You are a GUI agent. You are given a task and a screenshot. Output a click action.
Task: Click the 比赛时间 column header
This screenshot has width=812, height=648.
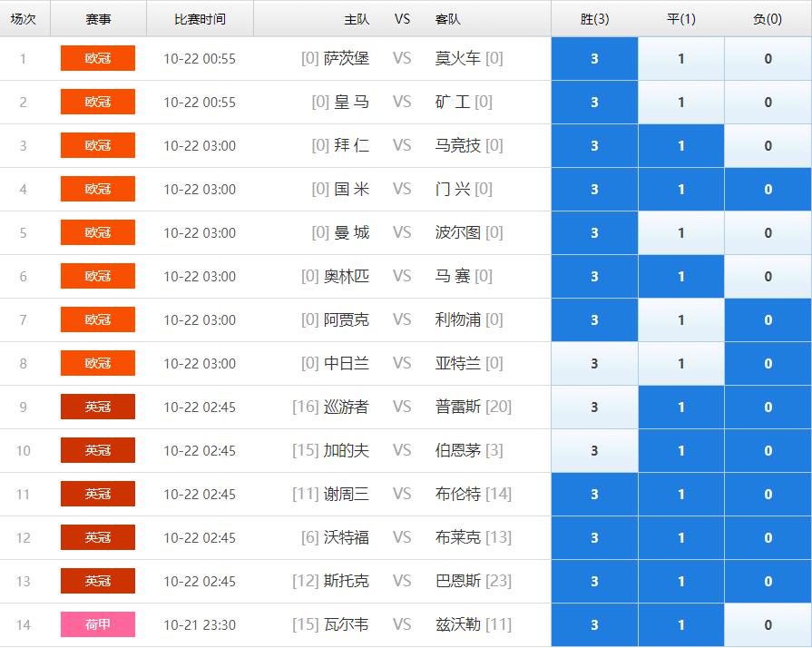tap(200, 19)
